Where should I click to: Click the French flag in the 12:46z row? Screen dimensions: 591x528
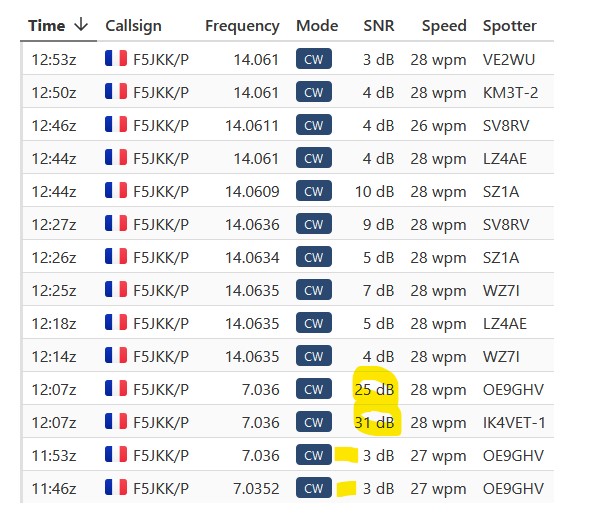(x=116, y=124)
